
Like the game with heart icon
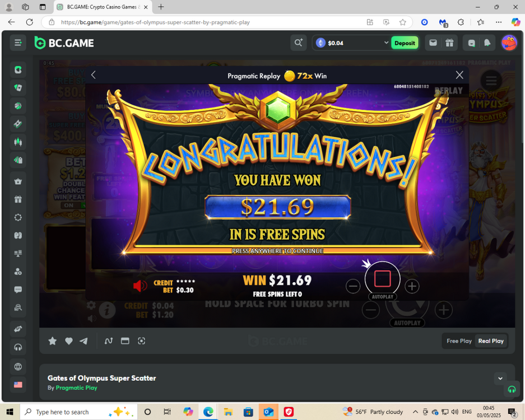tap(68, 341)
